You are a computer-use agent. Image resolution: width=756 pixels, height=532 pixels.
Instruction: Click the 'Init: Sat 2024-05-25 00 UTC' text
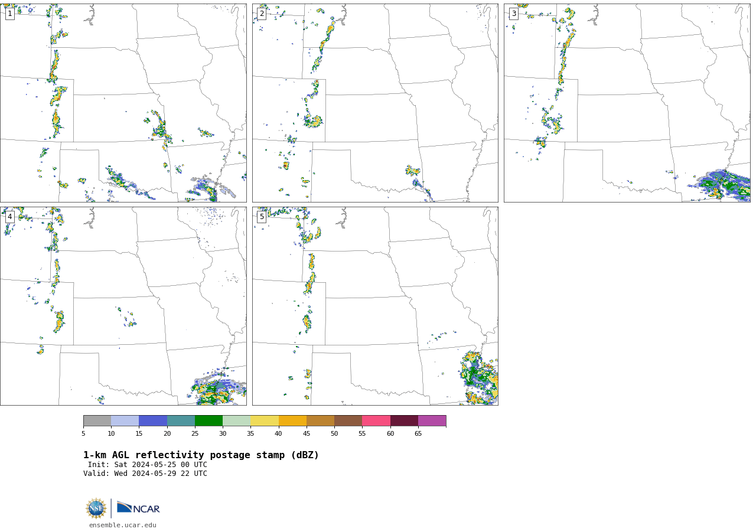point(148,465)
